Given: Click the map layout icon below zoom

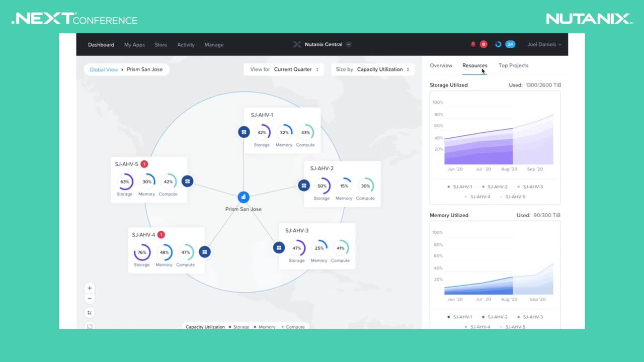Looking at the screenshot, I should pos(90,313).
